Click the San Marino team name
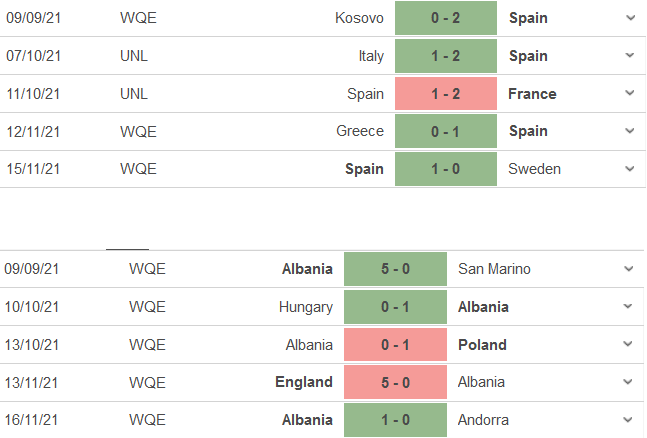The image size is (647, 438). coord(495,269)
